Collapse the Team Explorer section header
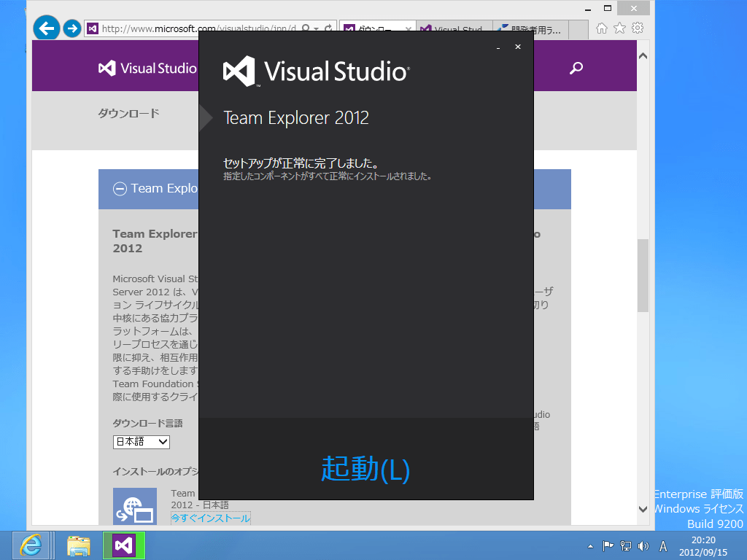This screenshot has width=747, height=560. click(x=120, y=189)
